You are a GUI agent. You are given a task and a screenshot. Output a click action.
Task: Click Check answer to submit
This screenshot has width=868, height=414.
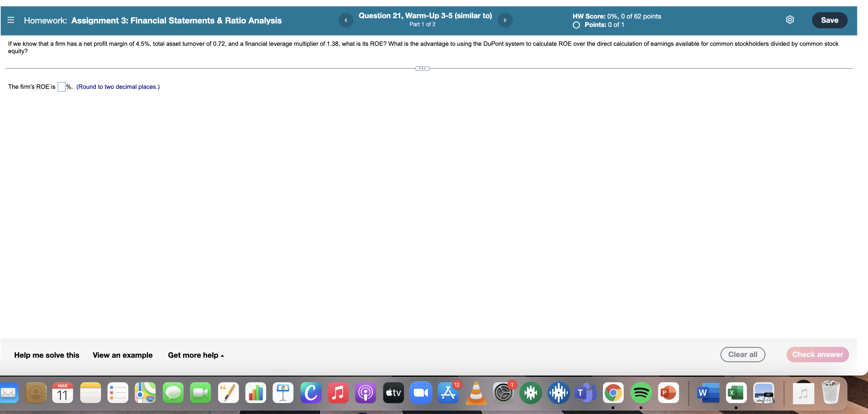pyautogui.click(x=818, y=354)
